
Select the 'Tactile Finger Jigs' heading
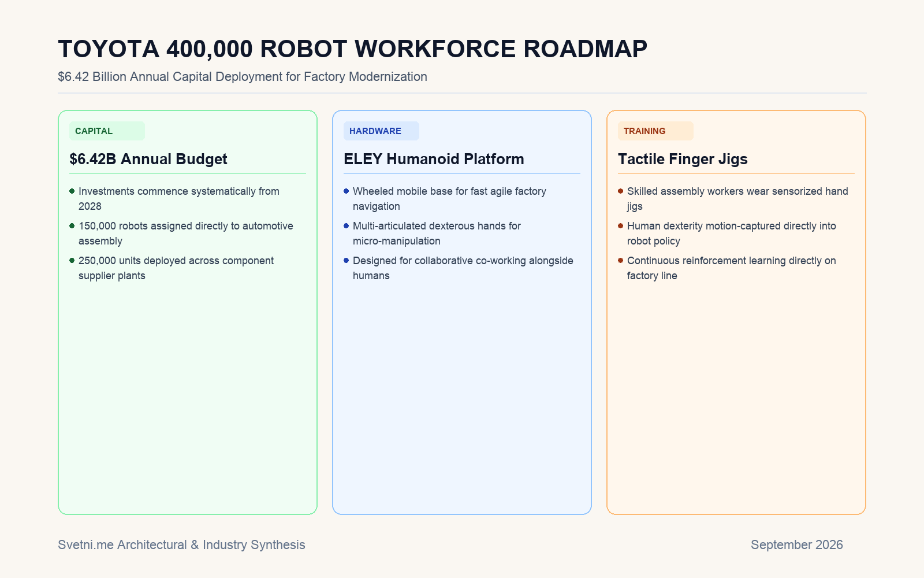pyautogui.click(x=683, y=159)
